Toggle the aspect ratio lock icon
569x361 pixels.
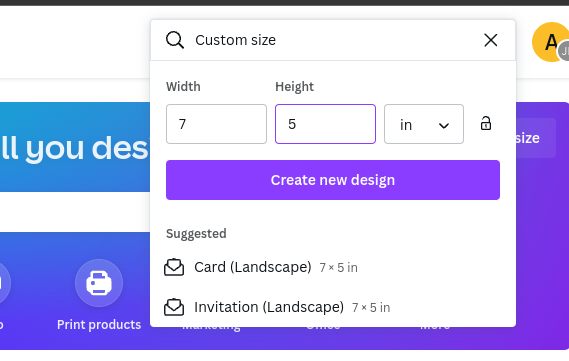coord(486,123)
